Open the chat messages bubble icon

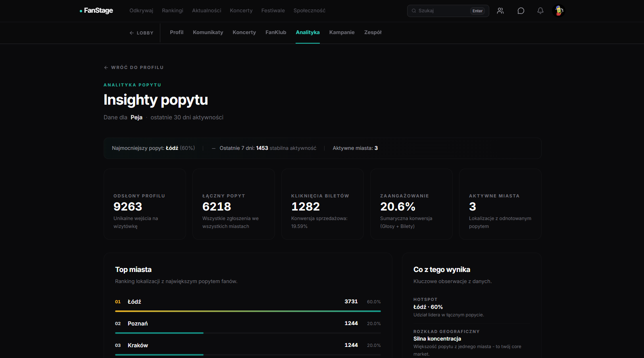[x=521, y=11]
